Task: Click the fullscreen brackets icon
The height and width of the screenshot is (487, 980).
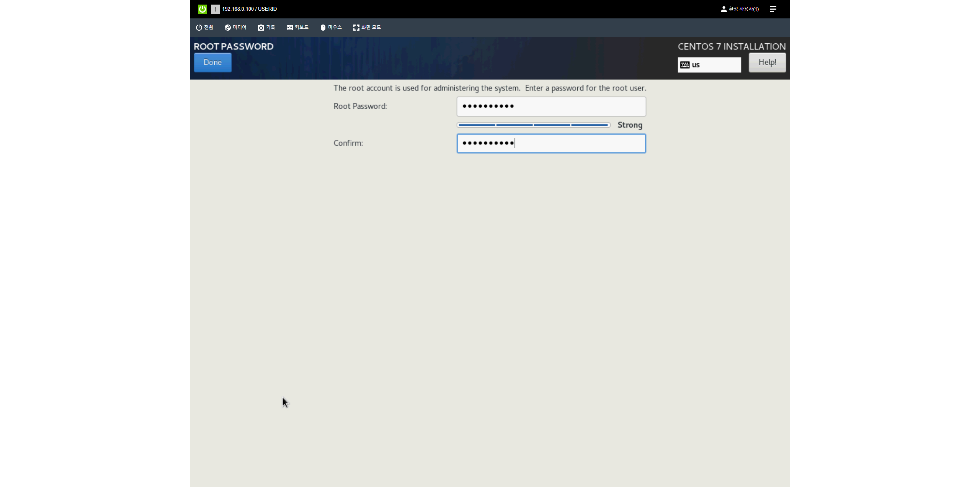Action: (x=356, y=28)
